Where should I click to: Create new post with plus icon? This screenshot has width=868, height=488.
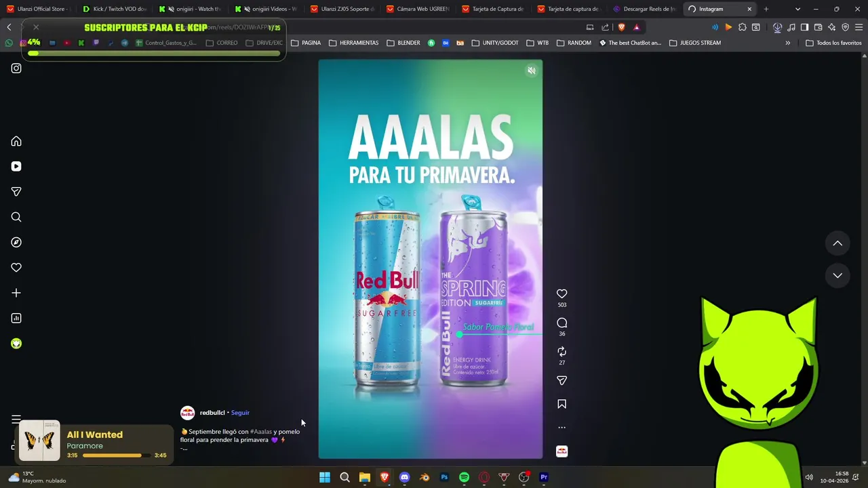point(16,293)
